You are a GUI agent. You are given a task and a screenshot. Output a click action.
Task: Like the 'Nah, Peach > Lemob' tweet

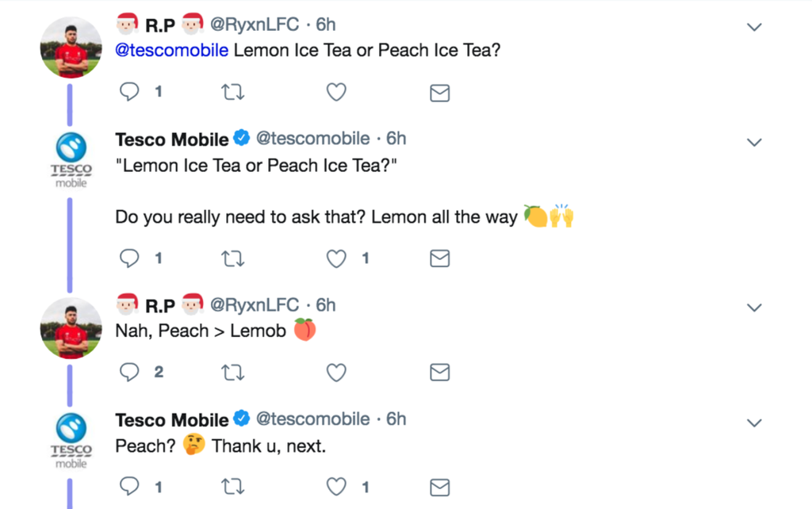(x=336, y=372)
